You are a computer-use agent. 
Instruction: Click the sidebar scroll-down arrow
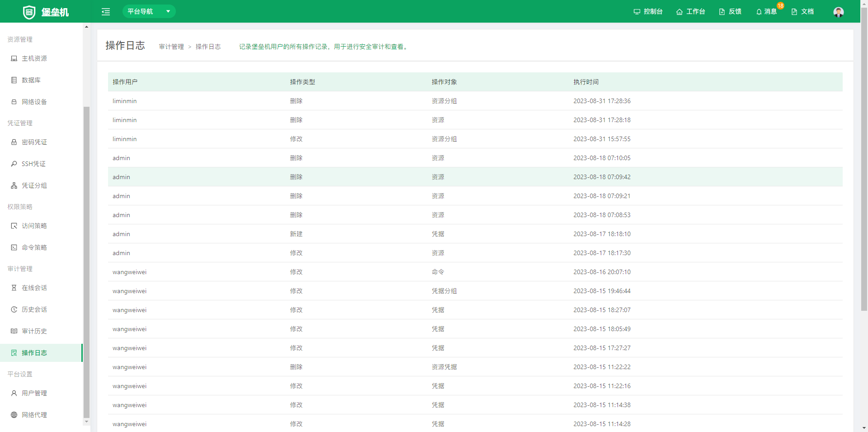86,422
